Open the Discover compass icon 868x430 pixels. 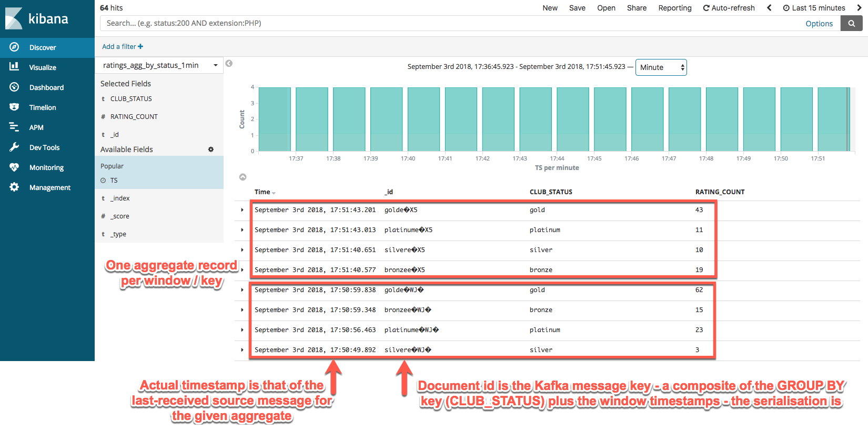(x=14, y=47)
